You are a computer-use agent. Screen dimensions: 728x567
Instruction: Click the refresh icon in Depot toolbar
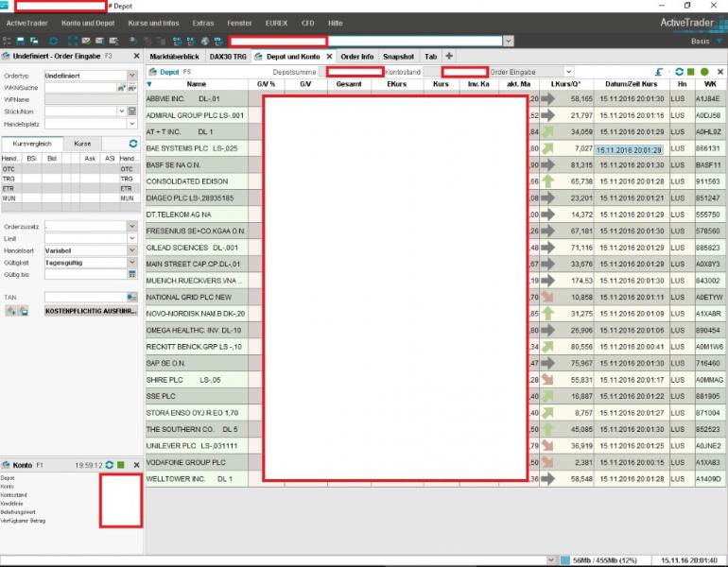678,72
